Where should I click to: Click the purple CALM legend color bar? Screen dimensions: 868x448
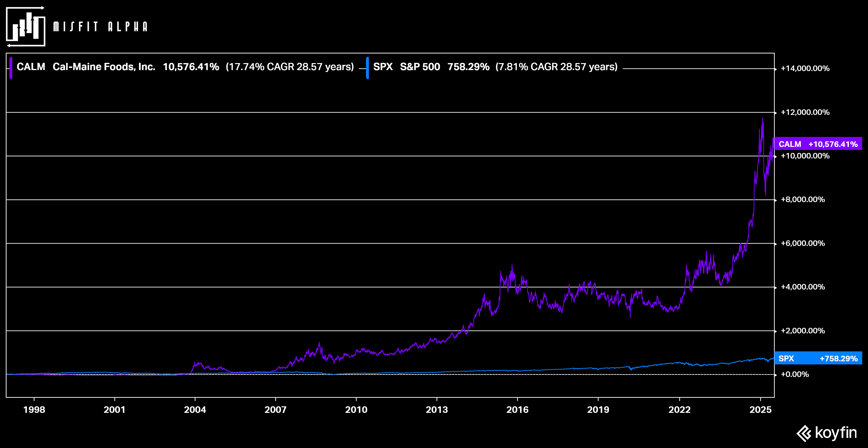(11, 68)
